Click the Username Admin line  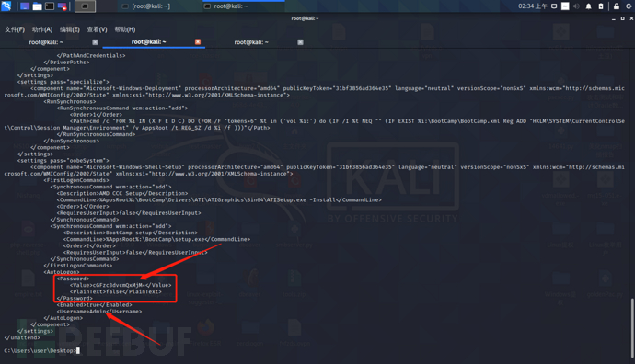(99, 312)
